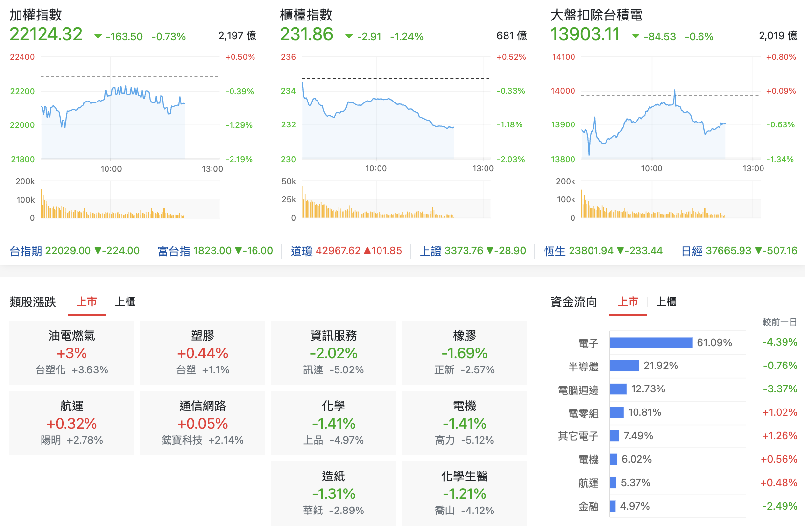Image resolution: width=805 pixels, height=532 pixels.
Task: Select the 電子 label in 資金流向
Action: click(x=589, y=343)
